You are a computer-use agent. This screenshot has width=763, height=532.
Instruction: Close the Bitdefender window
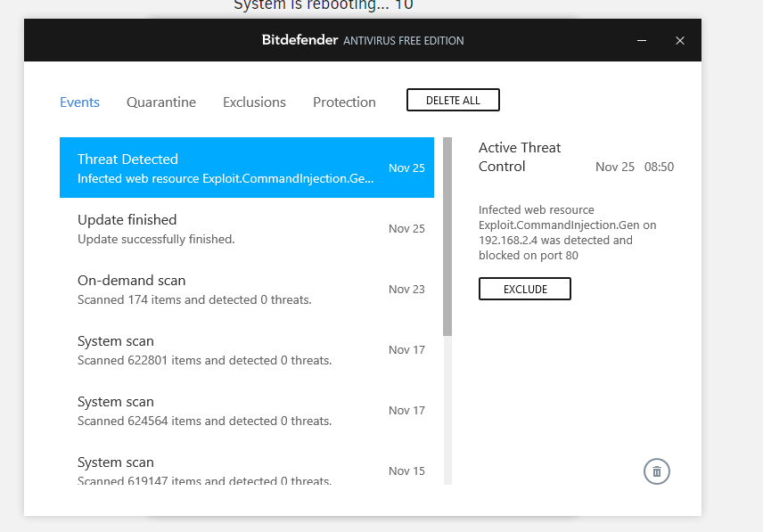(680, 40)
